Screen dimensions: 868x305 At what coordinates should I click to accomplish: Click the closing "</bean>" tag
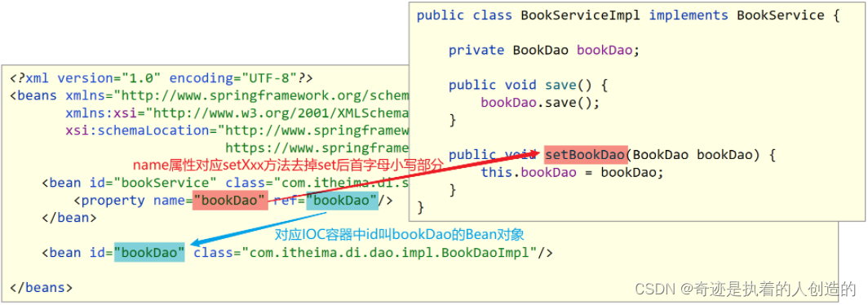click(69, 218)
